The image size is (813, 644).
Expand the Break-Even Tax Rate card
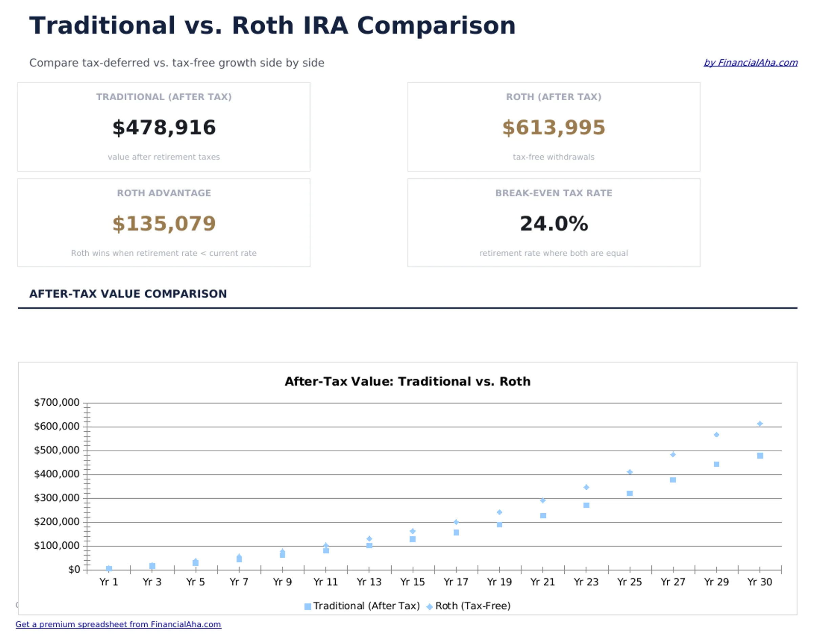coord(554,223)
